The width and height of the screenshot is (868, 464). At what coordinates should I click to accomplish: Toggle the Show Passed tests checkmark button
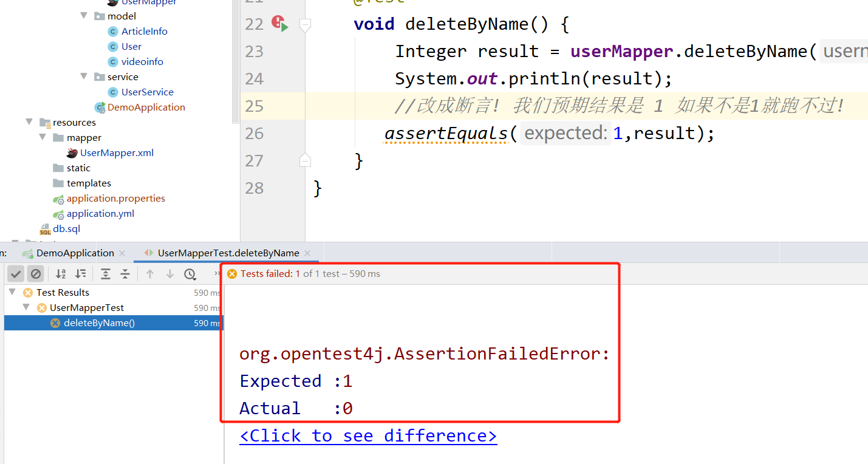(16, 274)
